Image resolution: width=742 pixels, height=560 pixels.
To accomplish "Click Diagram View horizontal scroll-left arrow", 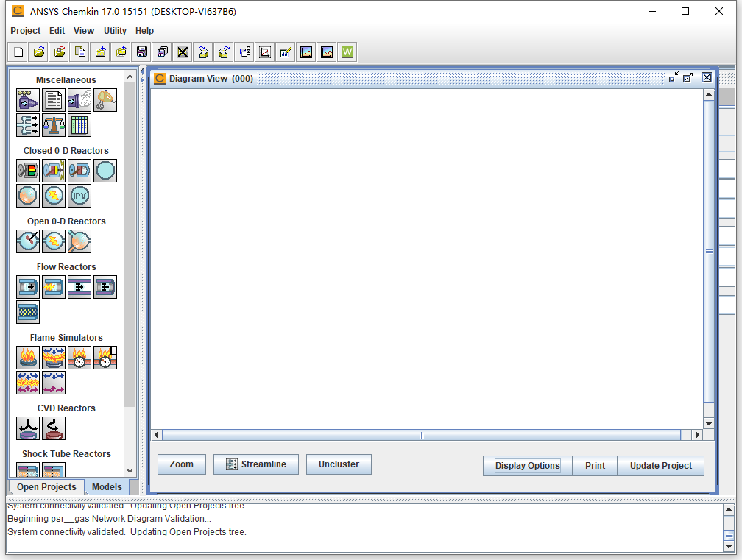I will click(x=157, y=435).
